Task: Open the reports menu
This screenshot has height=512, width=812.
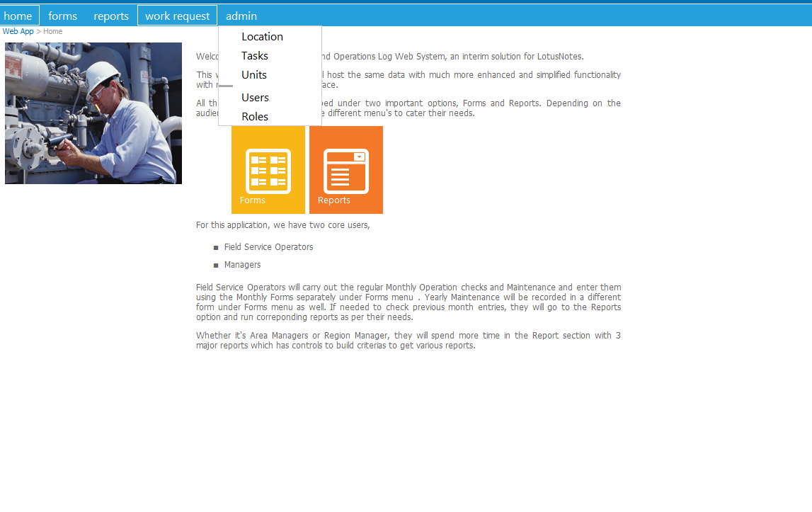Action: point(111,16)
